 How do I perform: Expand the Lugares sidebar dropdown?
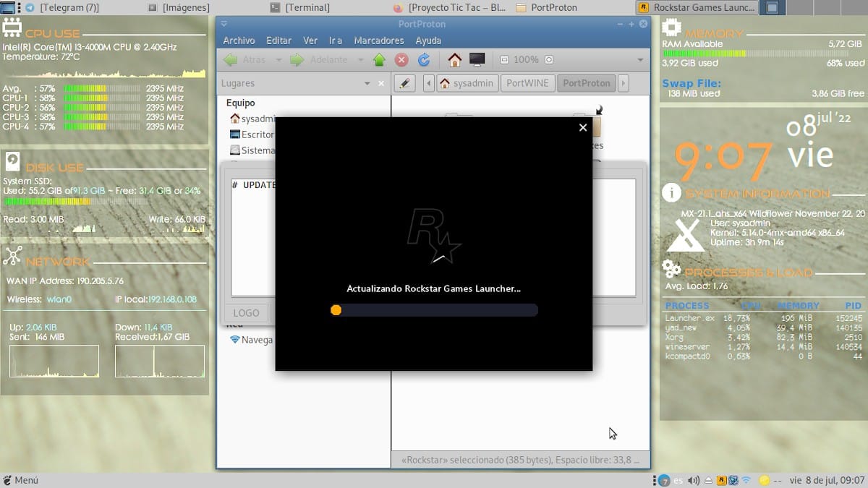coord(367,84)
